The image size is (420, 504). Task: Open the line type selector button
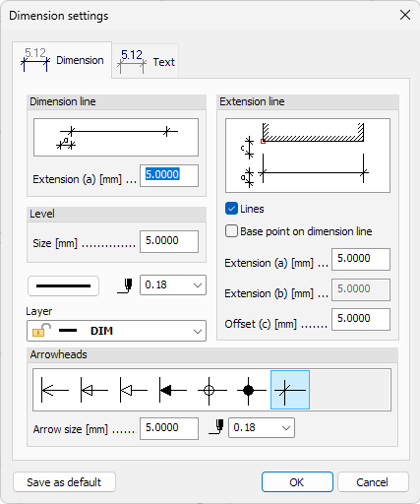[x=63, y=285]
